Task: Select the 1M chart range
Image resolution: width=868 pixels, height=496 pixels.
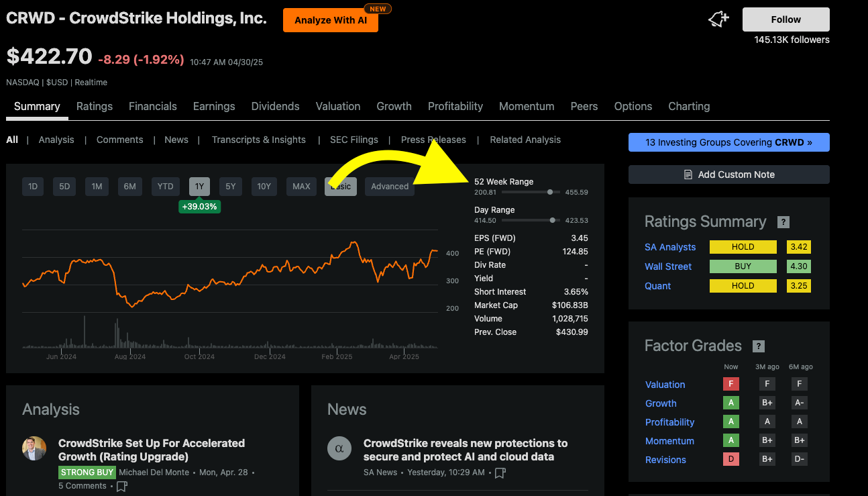Action: point(97,187)
